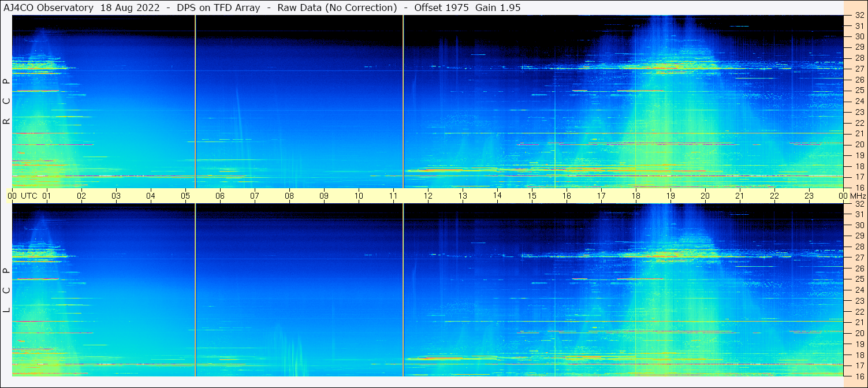The image size is (868, 388).
Task: Click '16' on the LCP frequency scale
Action: tap(859, 375)
